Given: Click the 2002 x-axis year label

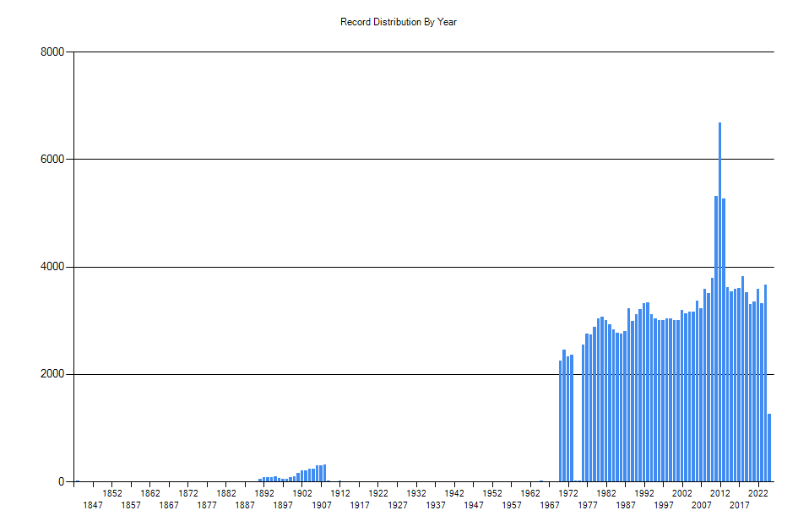Looking at the screenshot, I should click(x=681, y=493).
